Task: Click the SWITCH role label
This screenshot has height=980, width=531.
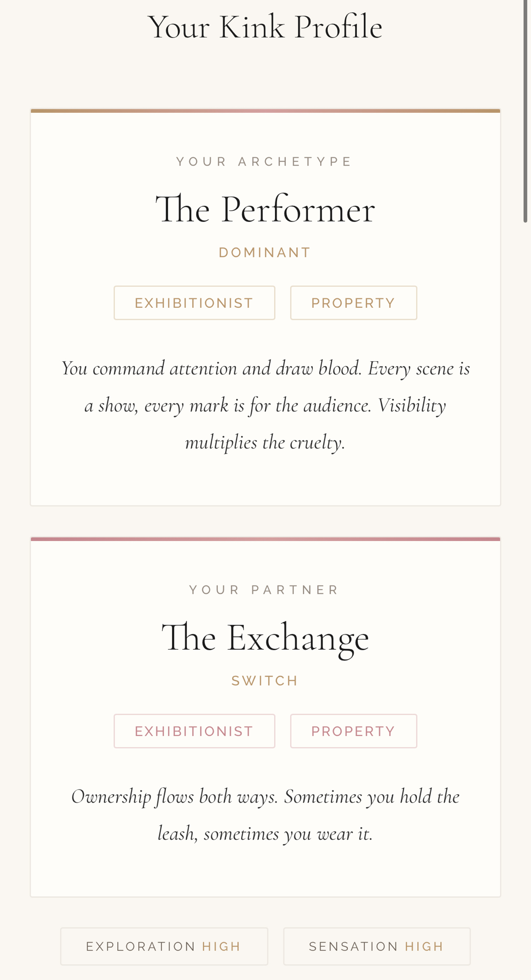Action: click(265, 681)
